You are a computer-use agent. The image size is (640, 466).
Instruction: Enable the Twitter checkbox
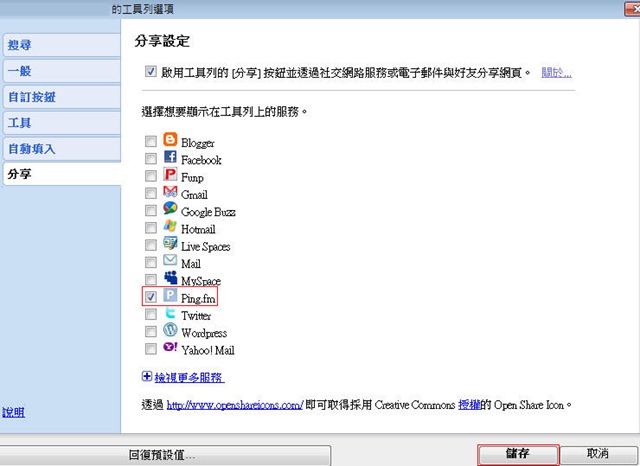pyautogui.click(x=151, y=314)
